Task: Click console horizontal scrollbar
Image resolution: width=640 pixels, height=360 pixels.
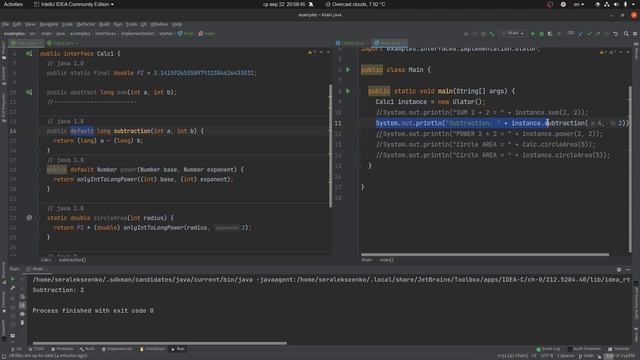Action: pyautogui.click(x=160, y=343)
